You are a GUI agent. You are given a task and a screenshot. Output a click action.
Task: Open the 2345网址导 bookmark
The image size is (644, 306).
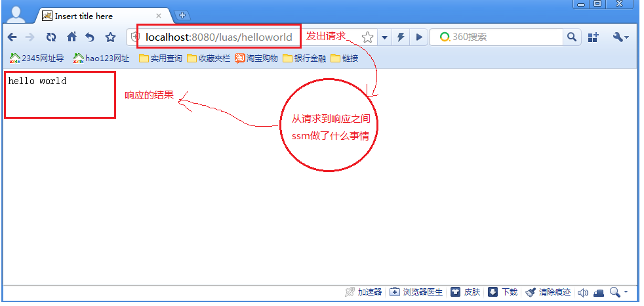pos(37,58)
